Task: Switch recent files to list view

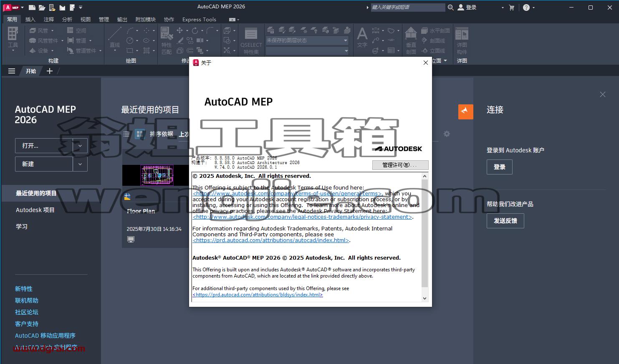Action: tap(126, 134)
